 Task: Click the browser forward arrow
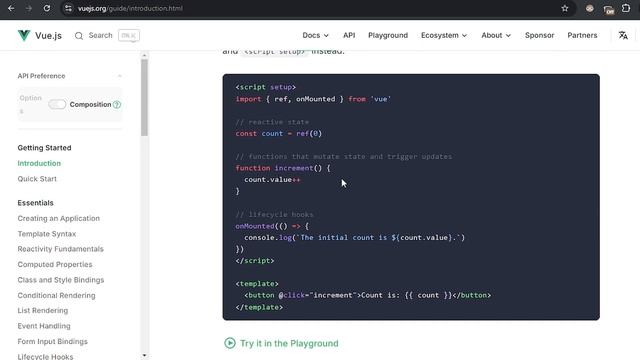coord(29,8)
